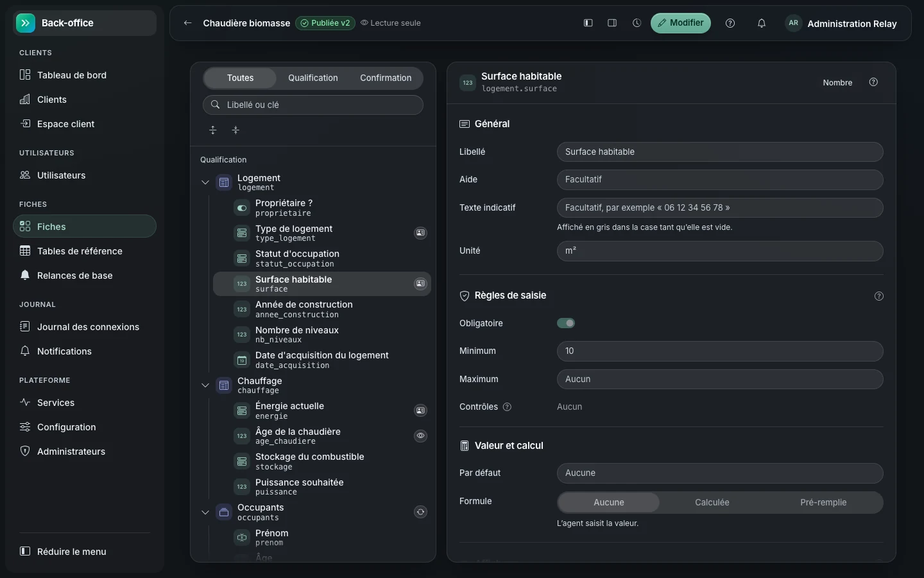Select the Propriétaire ? field in tree
Screen dimensions: 924x578
322,207
